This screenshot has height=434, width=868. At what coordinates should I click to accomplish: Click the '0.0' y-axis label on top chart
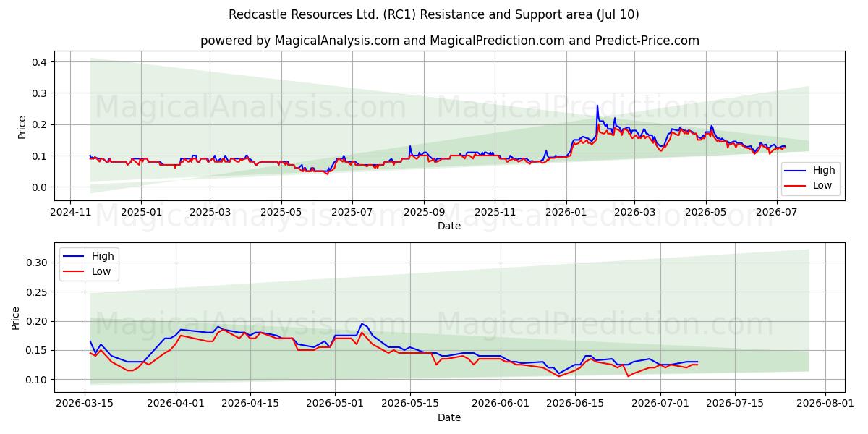40,187
